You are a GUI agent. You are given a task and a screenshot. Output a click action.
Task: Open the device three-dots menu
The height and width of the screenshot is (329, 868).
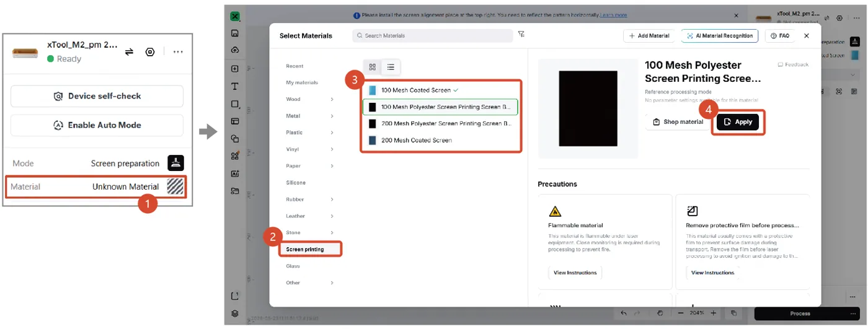(x=178, y=52)
